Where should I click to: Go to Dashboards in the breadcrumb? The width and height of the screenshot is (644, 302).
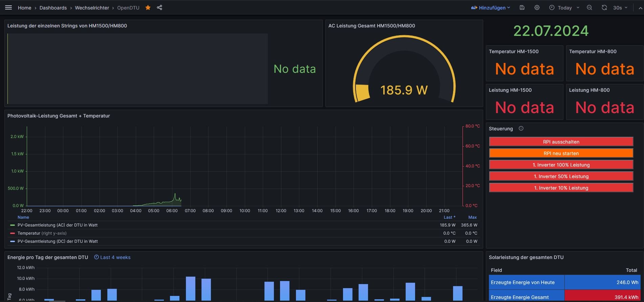[53, 7]
